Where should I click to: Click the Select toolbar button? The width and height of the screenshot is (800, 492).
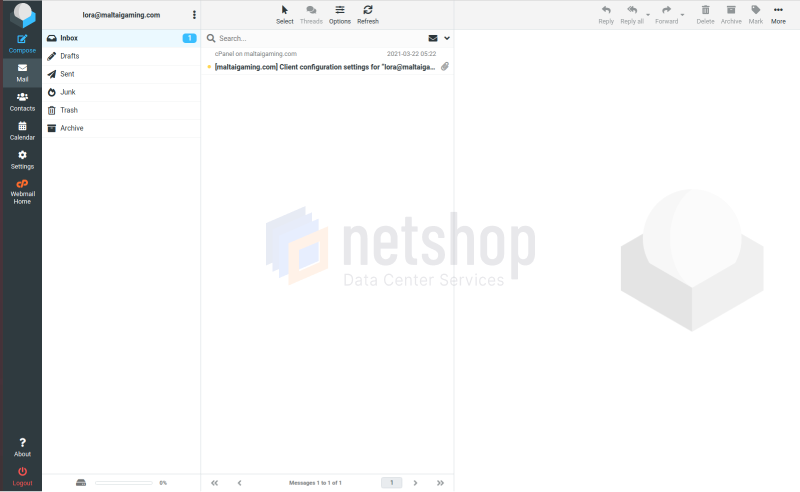285,15
